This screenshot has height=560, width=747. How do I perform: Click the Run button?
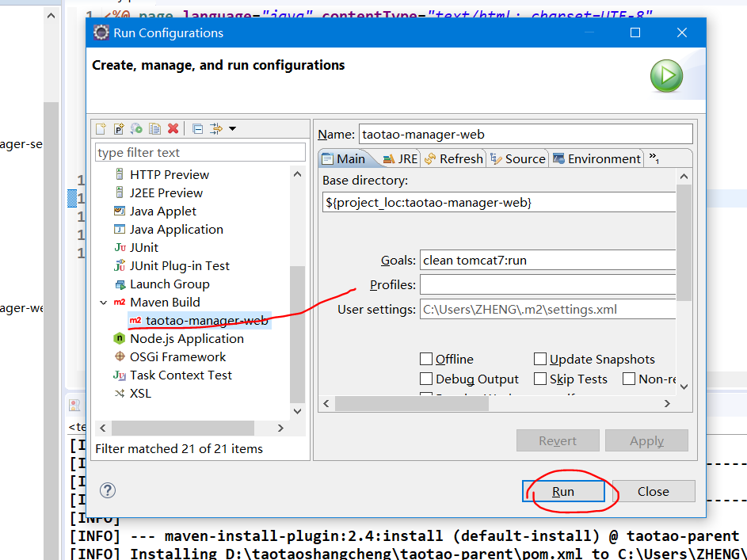pos(563,491)
